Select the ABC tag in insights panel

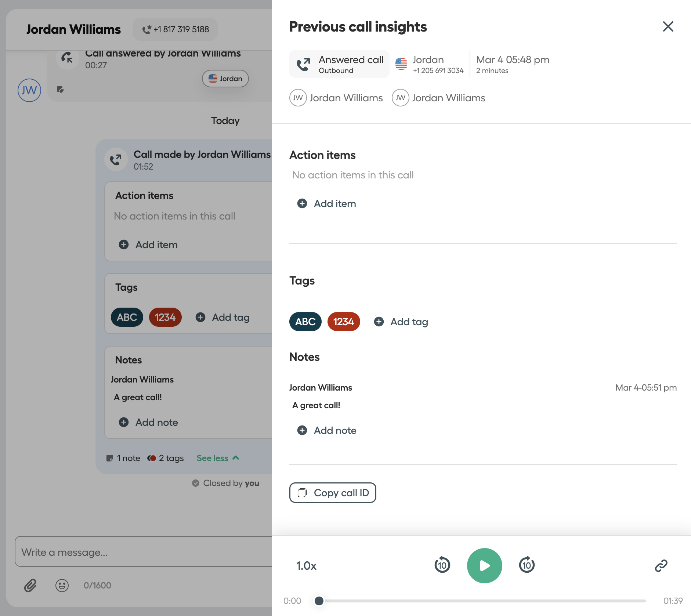[305, 322]
